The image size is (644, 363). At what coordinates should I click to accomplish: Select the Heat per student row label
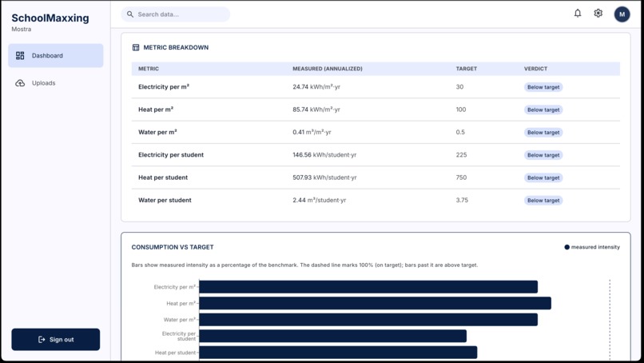point(163,178)
